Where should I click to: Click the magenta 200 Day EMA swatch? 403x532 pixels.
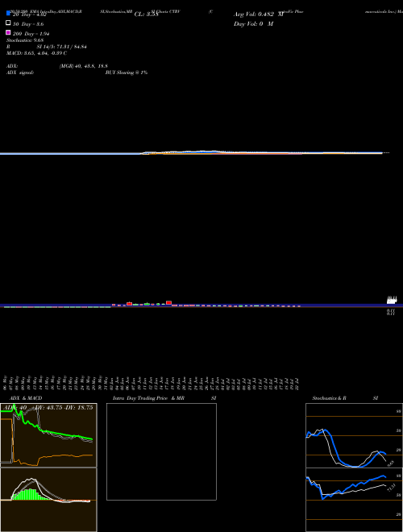[x=9, y=32]
